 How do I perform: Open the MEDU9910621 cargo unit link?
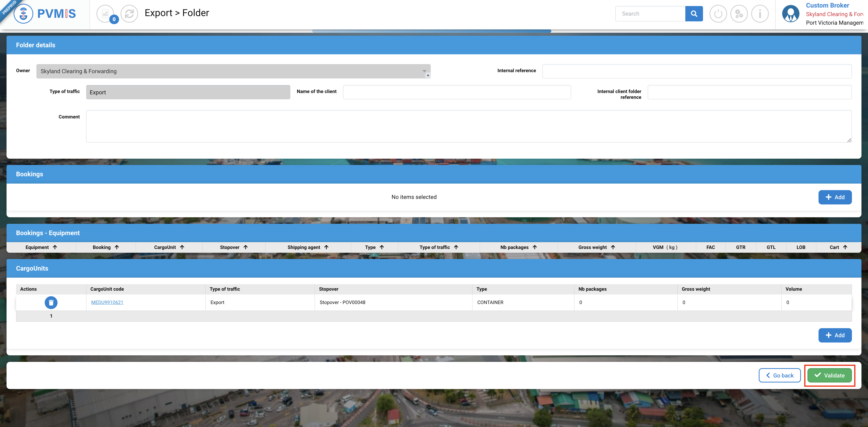tap(107, 303)
